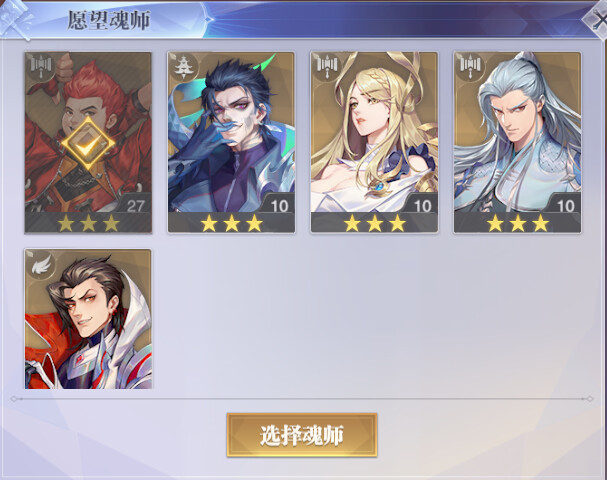Select the blue-haired masked hero portrait
The height and width of the screenshot is (480, 607).
coord(231,132)
